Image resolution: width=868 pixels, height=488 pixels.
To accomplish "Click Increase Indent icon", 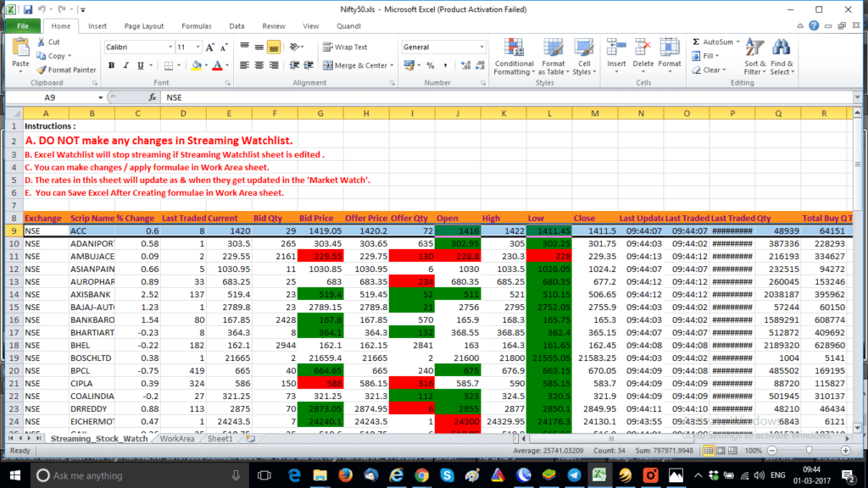I will click(309, 65).
